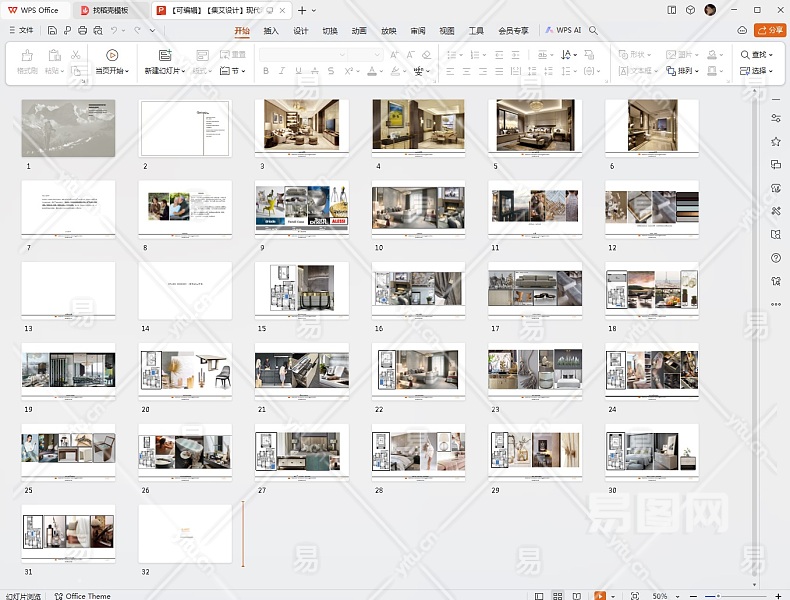Open the help icon in right sidebar
Image resolution: width=790 pixels, height=600 pixels.
[776, 258]
